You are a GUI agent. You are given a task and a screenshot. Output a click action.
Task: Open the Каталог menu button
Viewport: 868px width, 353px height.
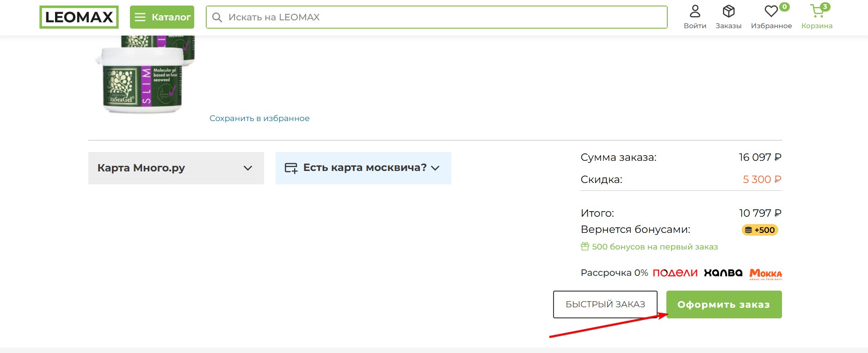162,17
